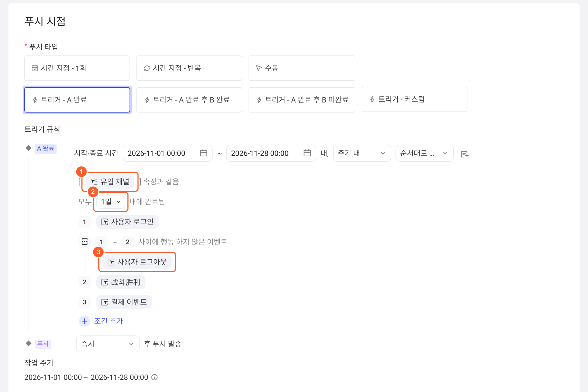This screenshot has height=392, width=588.
Task: Click the range end number 2 after tilde
Action: [128, 242]
